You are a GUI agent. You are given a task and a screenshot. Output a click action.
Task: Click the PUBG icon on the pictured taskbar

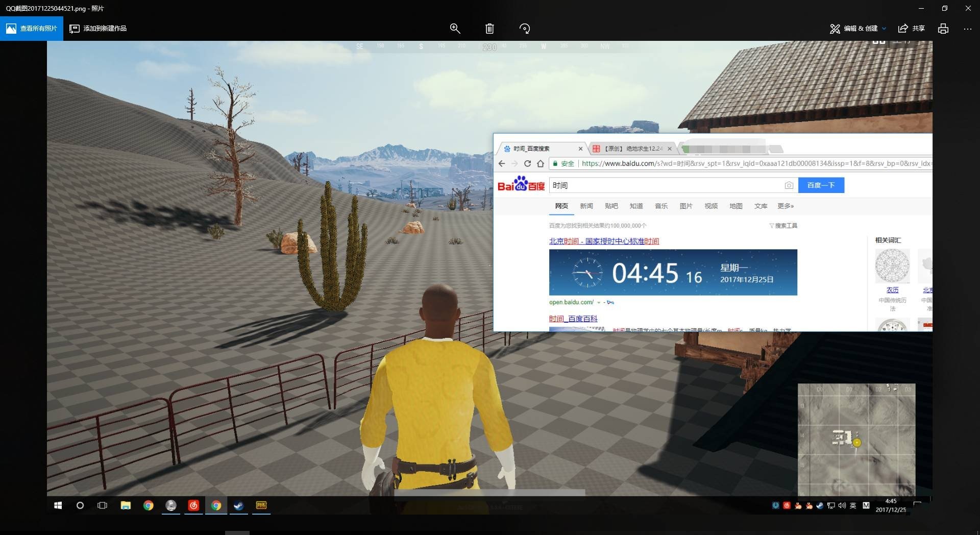pos(261,505)
